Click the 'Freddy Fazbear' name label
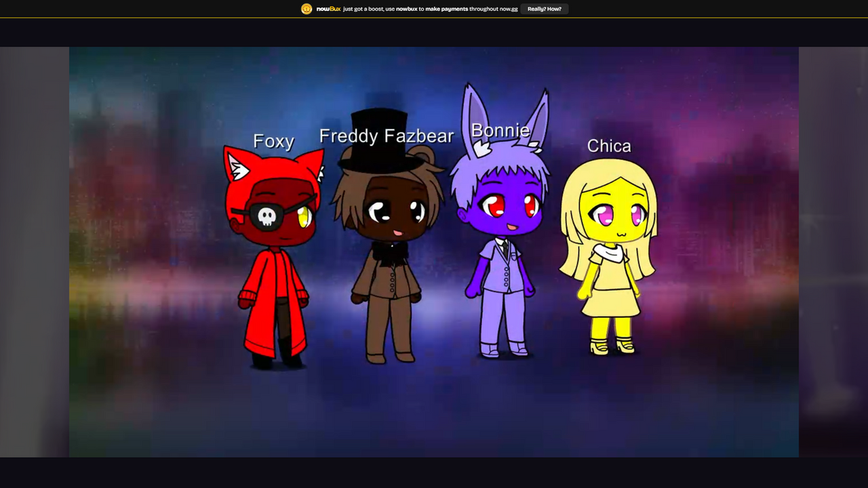This screenshot has height=488, width=868. pos(387,136)
